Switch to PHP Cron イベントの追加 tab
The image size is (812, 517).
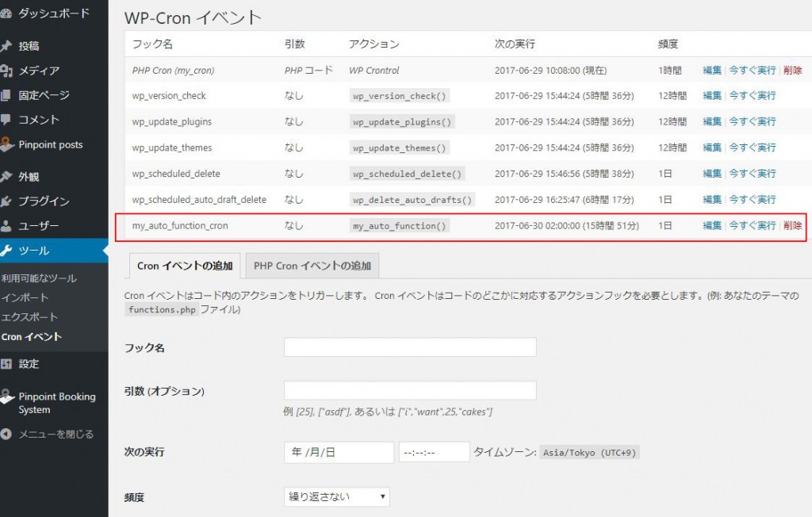(x=312, y=266)
